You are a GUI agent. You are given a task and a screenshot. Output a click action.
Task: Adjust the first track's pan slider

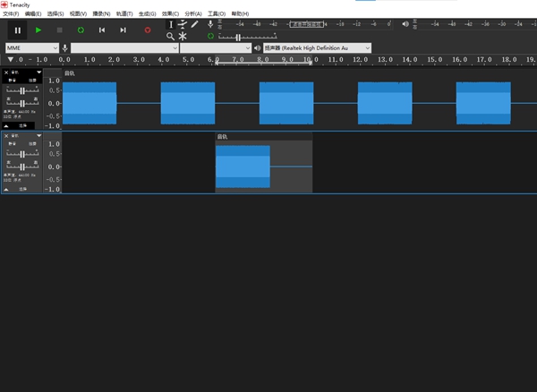click(22, 103)
